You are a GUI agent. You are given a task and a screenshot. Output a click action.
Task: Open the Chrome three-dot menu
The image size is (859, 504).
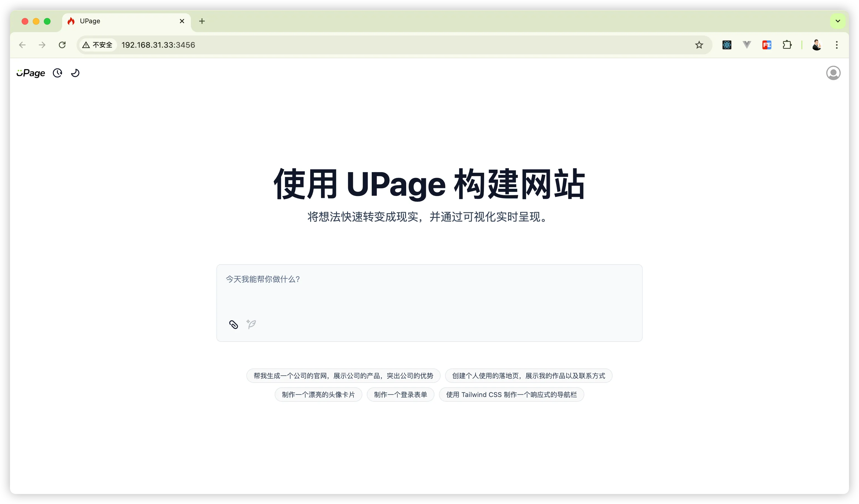837,45
